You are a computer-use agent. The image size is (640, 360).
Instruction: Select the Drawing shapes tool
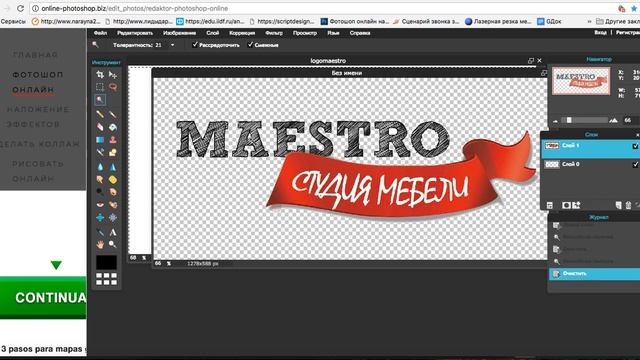[x=113, y=152]
